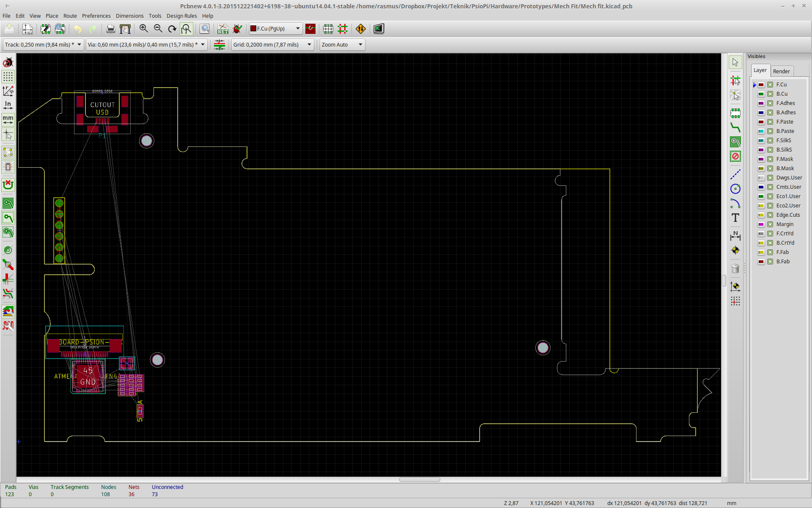Click the Zoom out magnifier
Screen dimensions: 812x508
click(158, 29)
